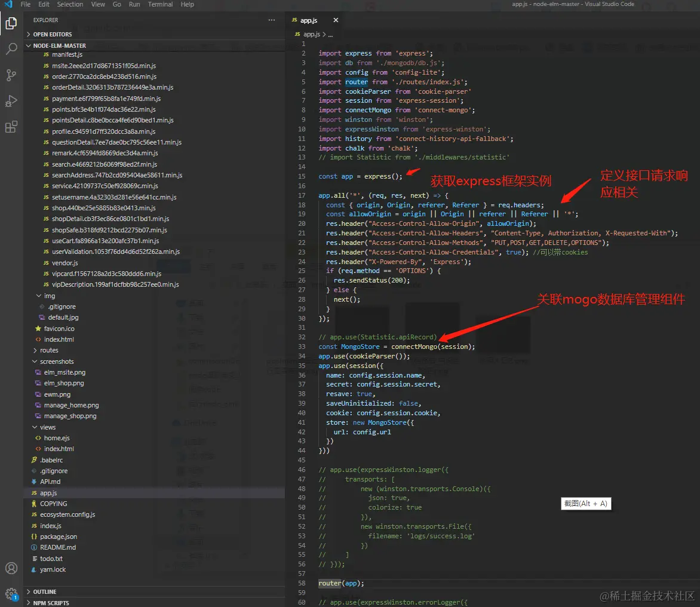Click the VS Code logo icon
This screenshot has height=607, width=700.
(x=8, y=4)
